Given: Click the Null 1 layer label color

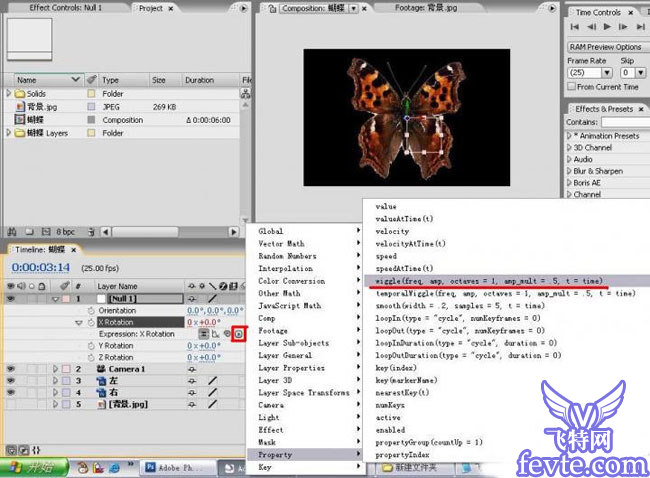Looking at the screenshot, I should tap(66, 298).
